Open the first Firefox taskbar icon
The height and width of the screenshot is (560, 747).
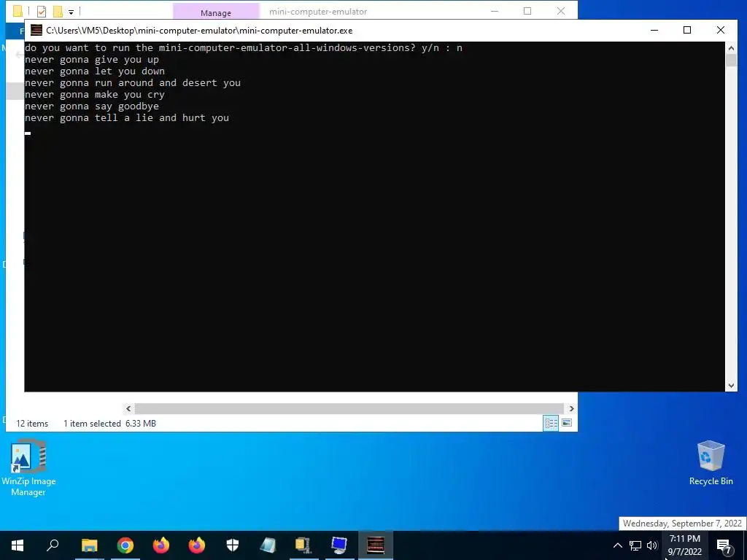(x=161, y=545)
